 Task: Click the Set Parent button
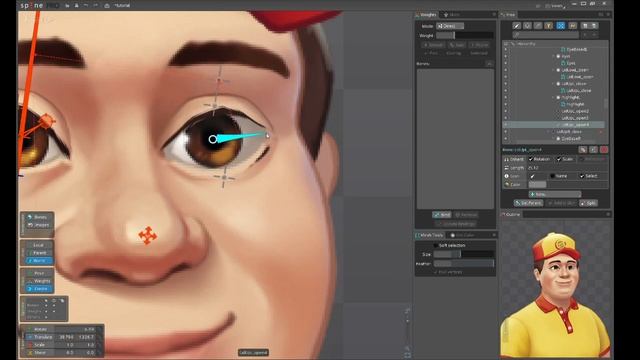528,203
